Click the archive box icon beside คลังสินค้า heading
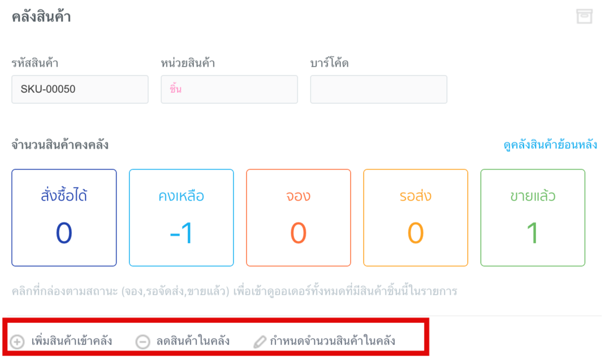This screenshot has width=609, height=364. (584, 17)
